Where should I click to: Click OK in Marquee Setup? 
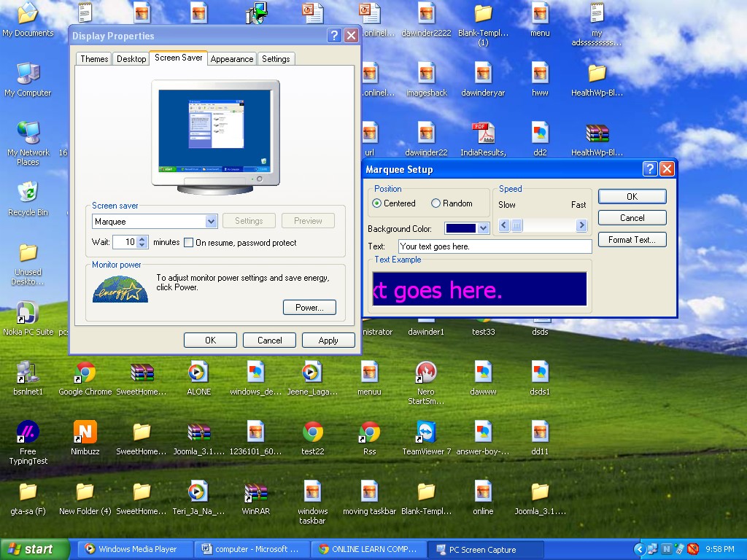[x=632, y=197]
